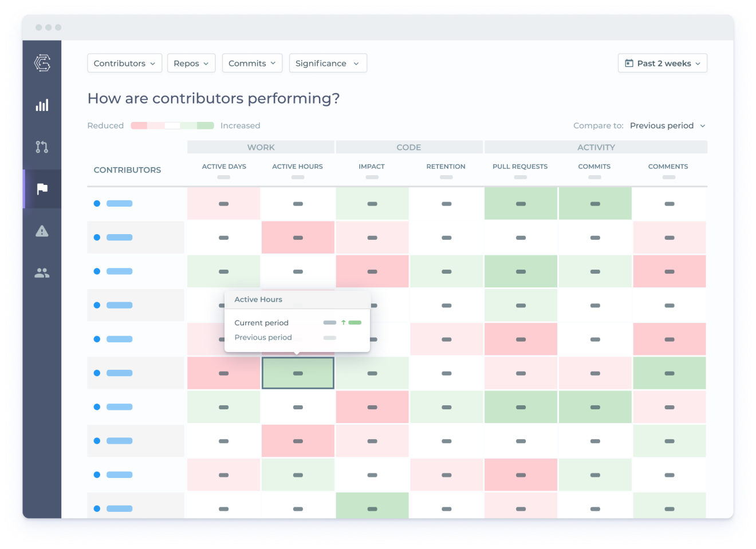Open the Commits filter dropdown
Image resolution: width=756 pixels, height=549 pixels.
pyautogui.click(x=252, y=63)
